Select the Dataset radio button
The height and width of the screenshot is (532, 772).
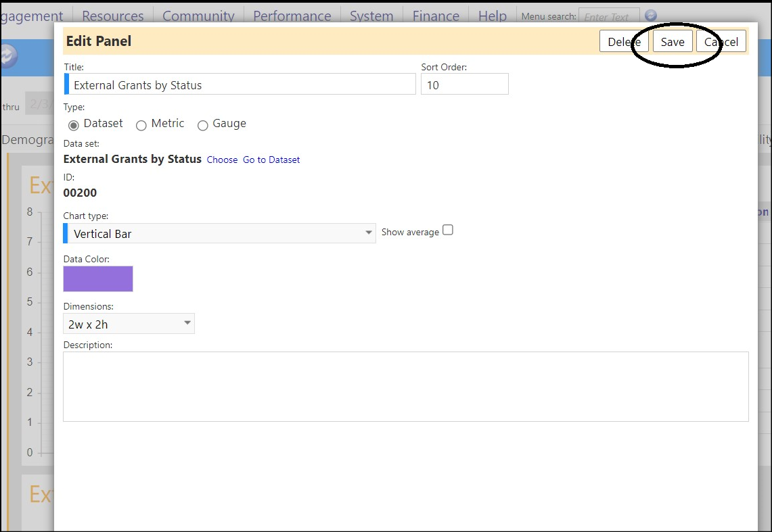(73, 125)
